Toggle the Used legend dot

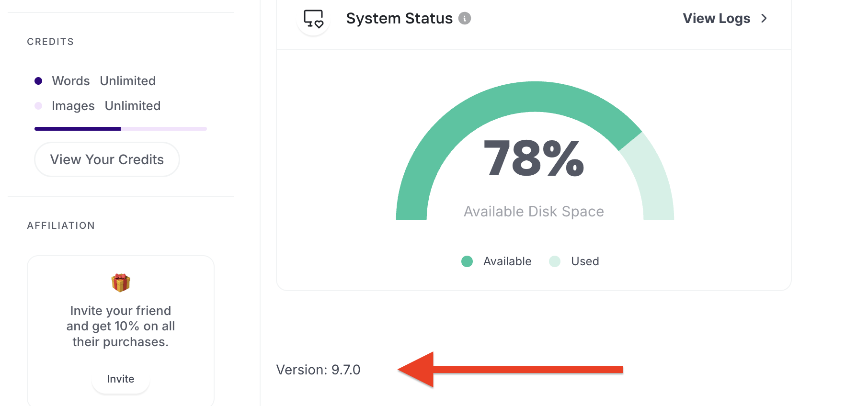click(x=555, y=261)
